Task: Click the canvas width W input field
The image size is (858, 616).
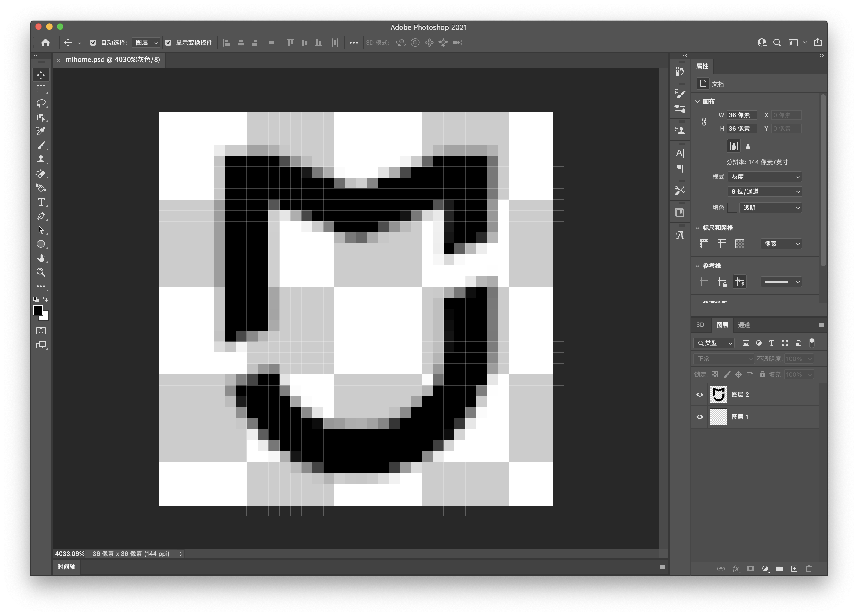Action: pyautogui.click(x=741, y=115)
